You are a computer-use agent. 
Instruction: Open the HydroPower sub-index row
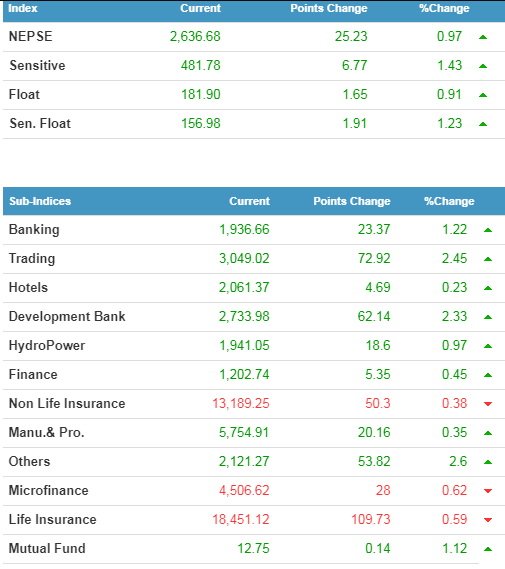pos(254,346)
